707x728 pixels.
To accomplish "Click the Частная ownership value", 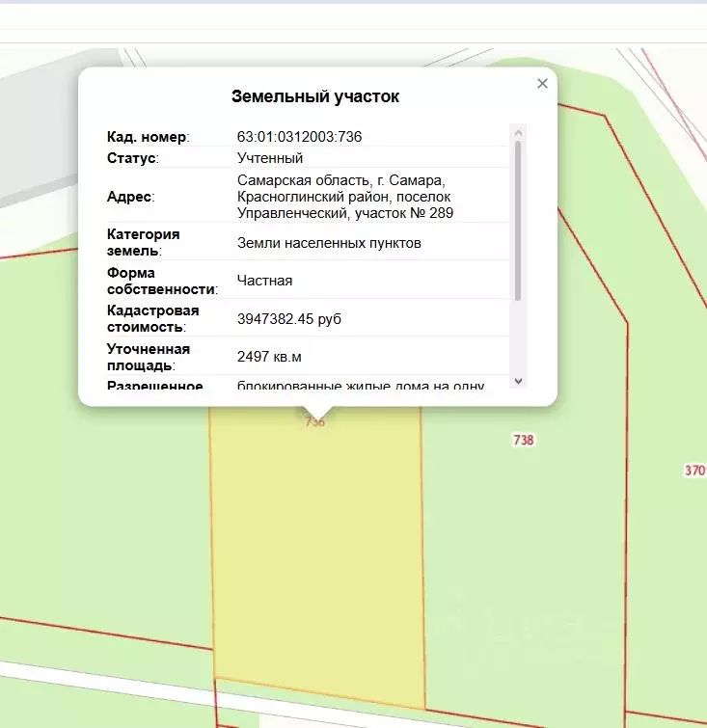I will pos(264,281).
